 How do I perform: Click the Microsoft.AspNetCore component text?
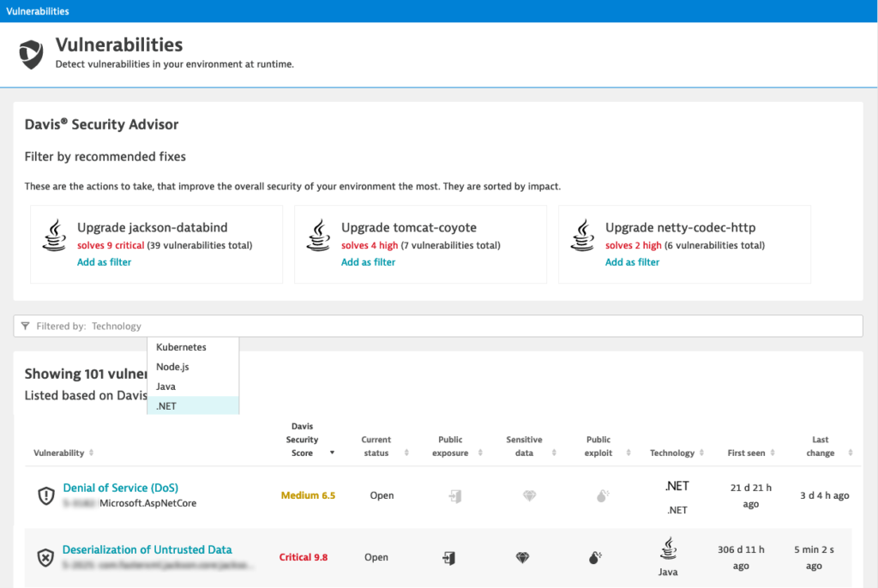pyautogui.click(x=147, y=503)
